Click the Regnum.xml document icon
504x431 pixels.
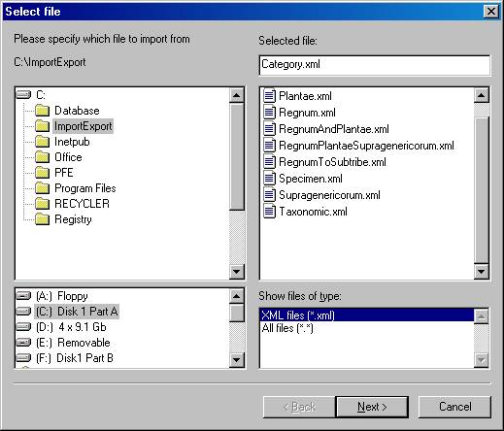tap(269, 113)
